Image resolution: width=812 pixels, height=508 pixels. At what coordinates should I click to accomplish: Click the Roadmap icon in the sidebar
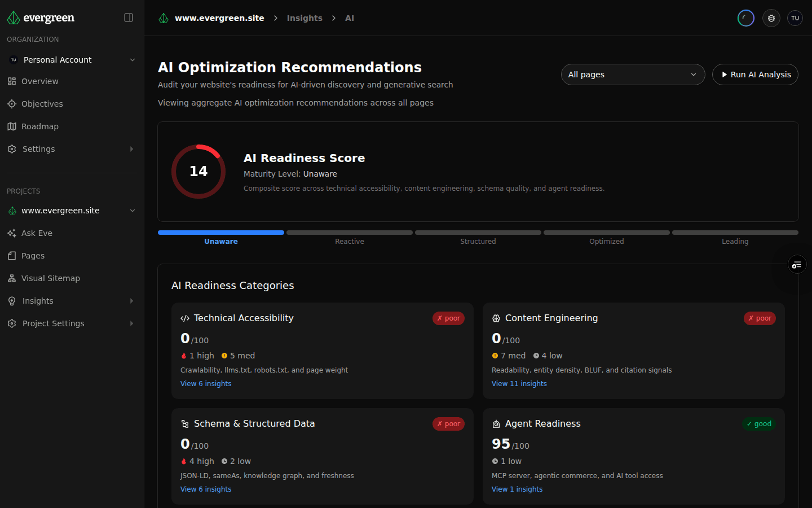pos(12,126)
